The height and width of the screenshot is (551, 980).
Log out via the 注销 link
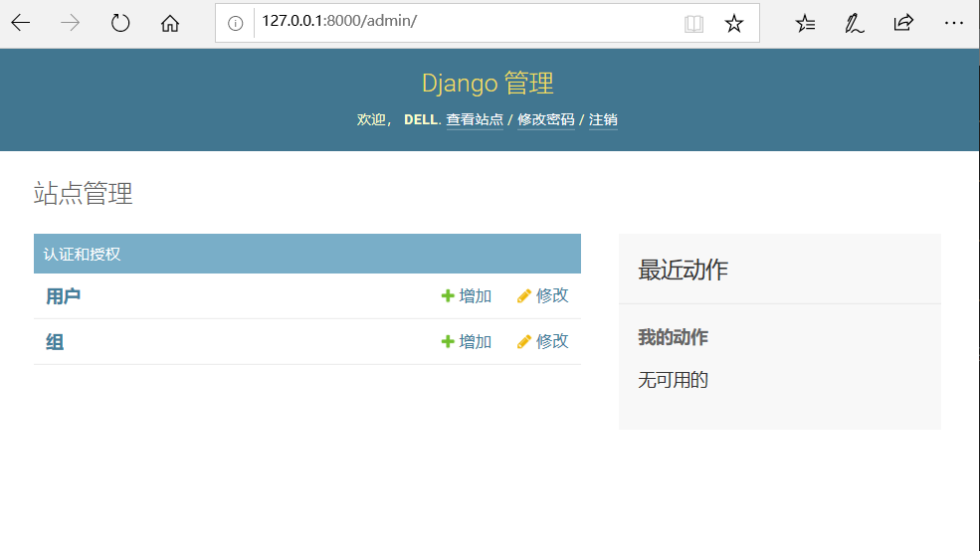pos(603,120)
